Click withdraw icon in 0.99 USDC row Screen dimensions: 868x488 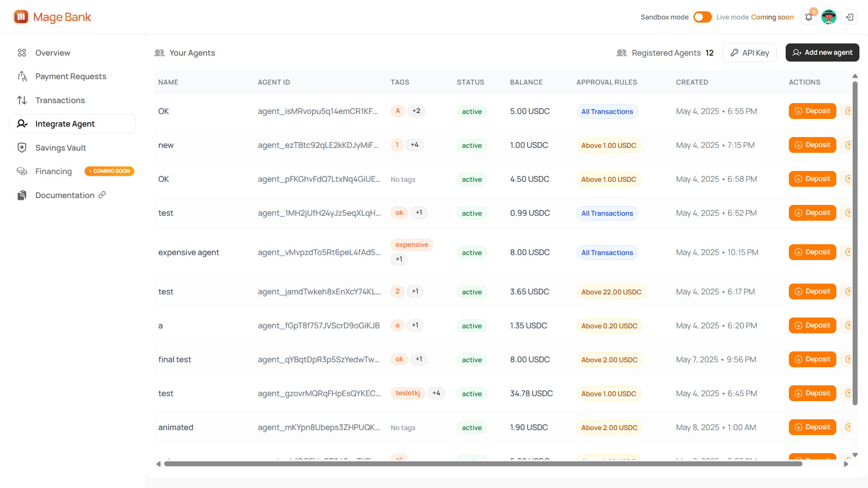click(847, 213)
